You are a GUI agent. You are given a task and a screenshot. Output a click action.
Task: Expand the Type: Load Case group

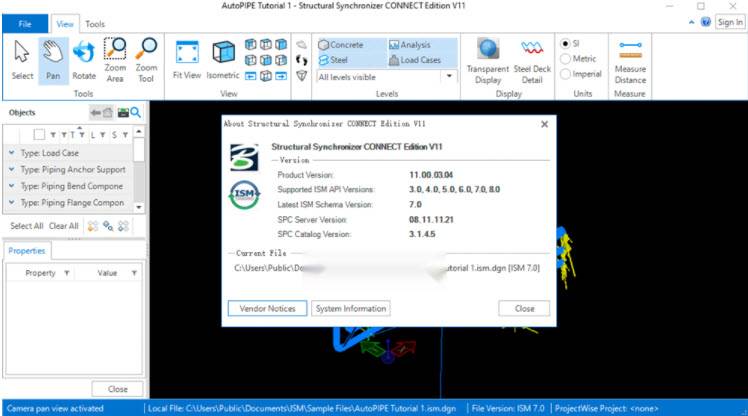pyautogui.click(x=11, y=153)
